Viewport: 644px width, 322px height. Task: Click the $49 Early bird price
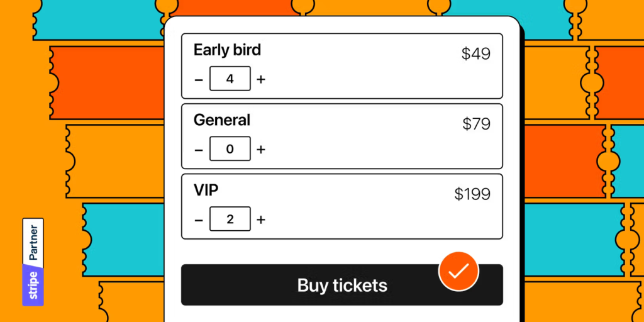475,54
